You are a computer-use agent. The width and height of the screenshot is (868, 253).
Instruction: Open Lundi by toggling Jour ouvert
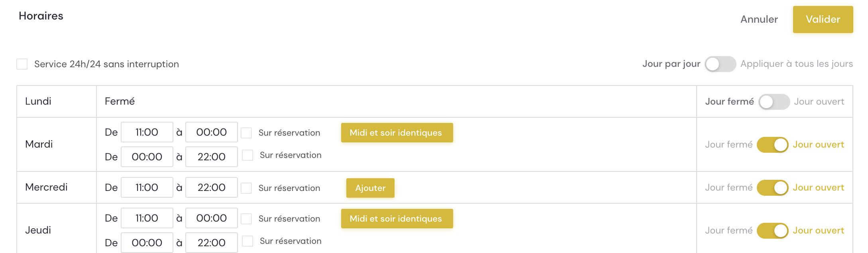point(774,102)
